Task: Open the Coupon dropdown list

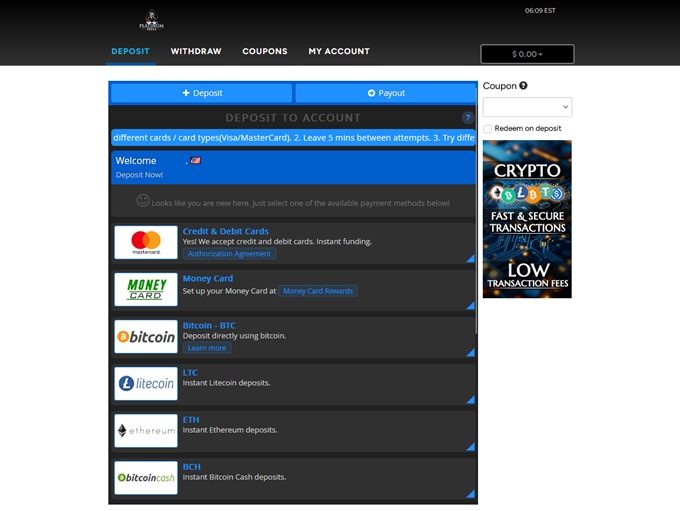Action: tap(527, 107)
